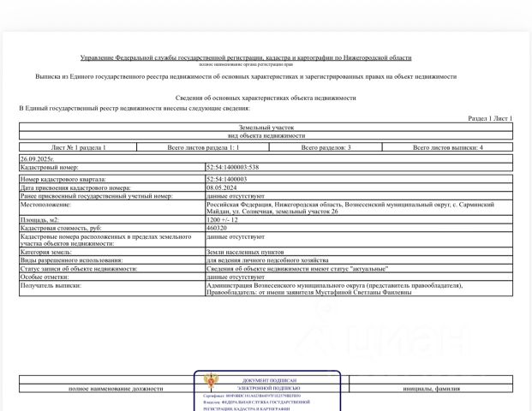Select recipient 'Администрация Вознесенского муниципального округа'

pyautogui.click(x=335, y=289)
